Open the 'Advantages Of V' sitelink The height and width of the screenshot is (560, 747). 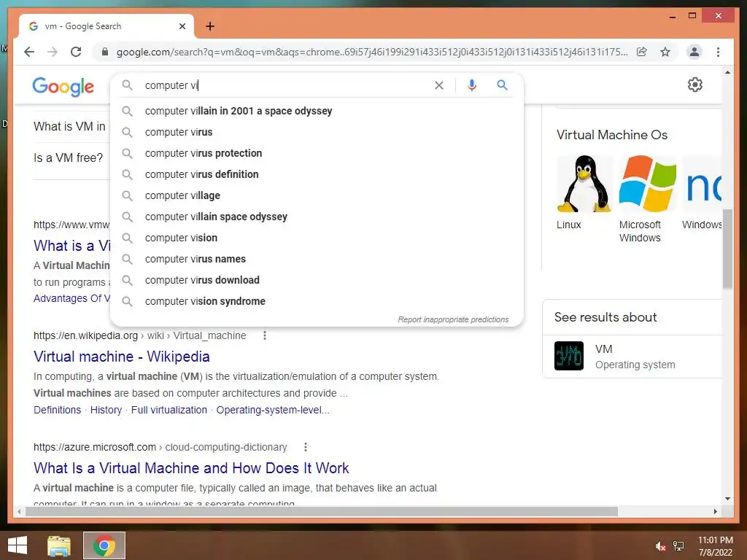(x=71, y=298)
